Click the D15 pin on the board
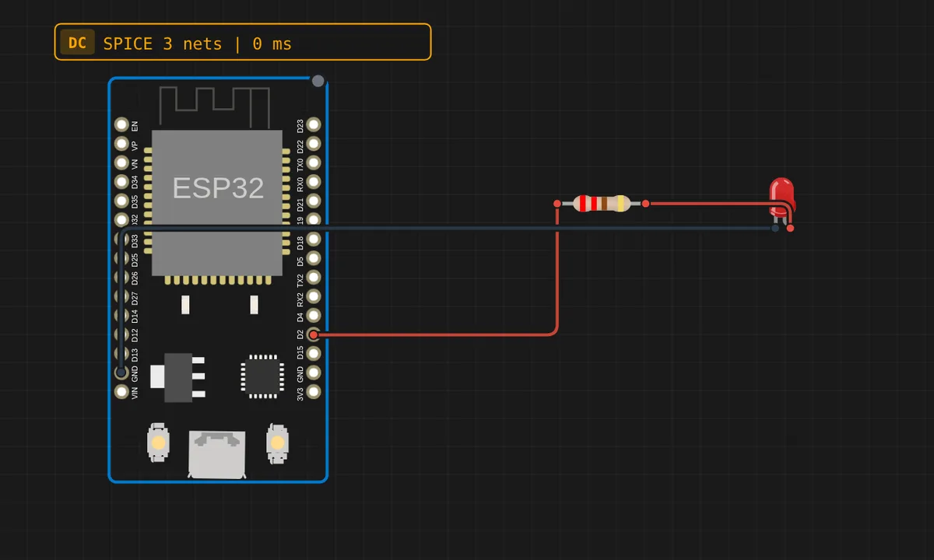The width and height of the screenshot is (934, 560). point(314,353)
